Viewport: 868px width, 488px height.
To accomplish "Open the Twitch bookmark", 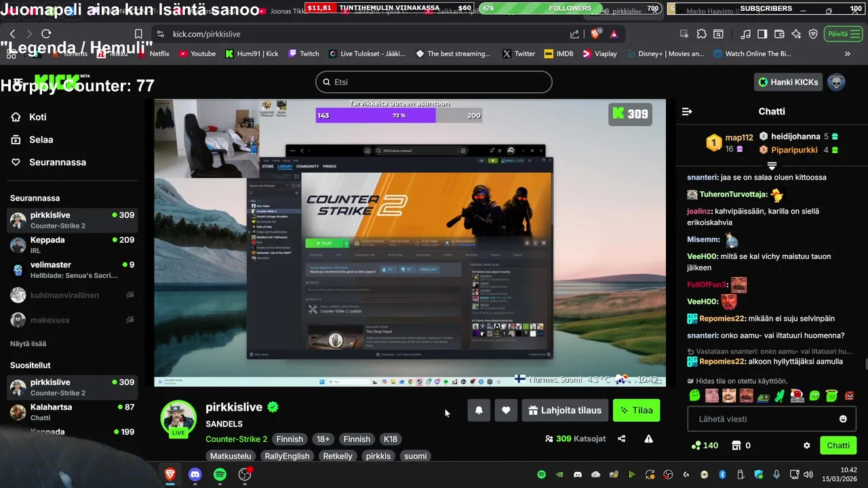I will coord(303,54).
